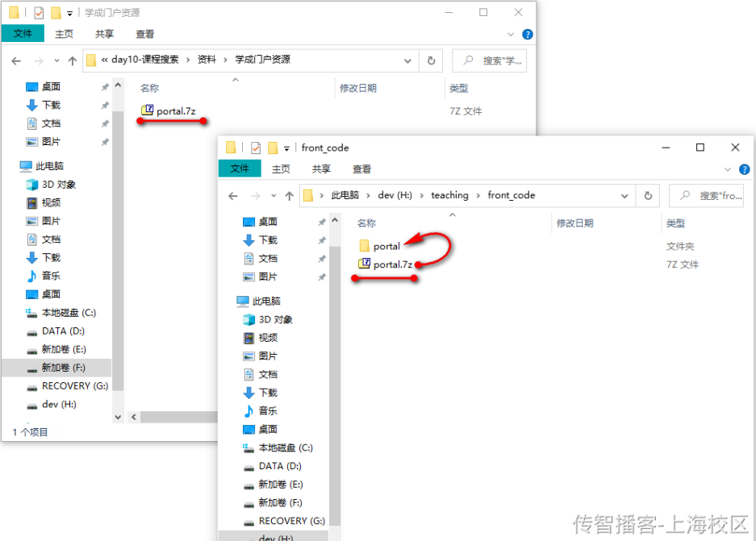Switch to 查看 tab in front_code window

click(x=361, y=169)
